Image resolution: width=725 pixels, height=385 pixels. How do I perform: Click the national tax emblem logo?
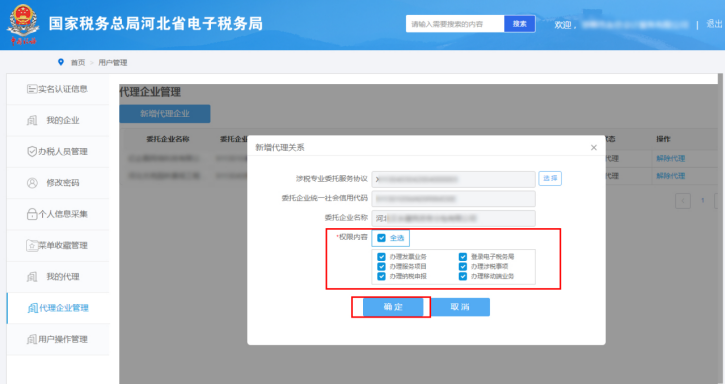(x=23, y=24)
